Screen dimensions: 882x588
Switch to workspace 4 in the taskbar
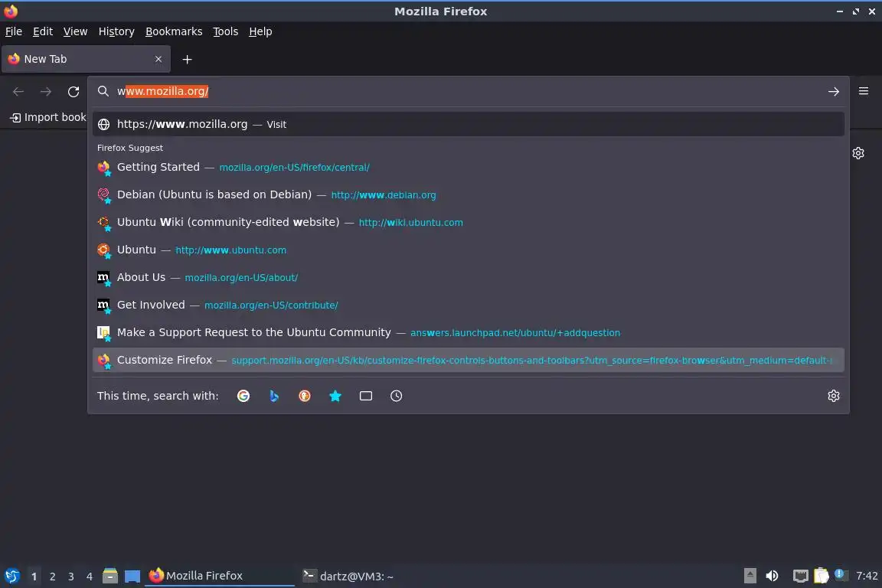89,577
